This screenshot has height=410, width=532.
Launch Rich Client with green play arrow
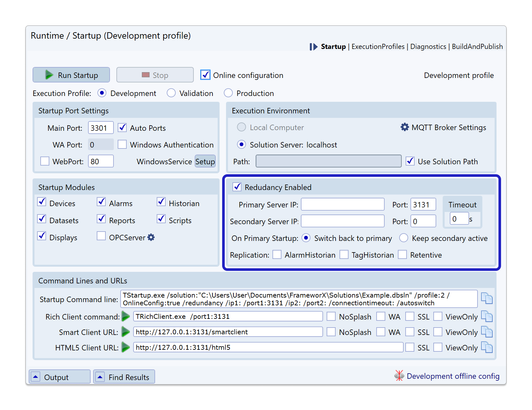click(x=126, y=317)
